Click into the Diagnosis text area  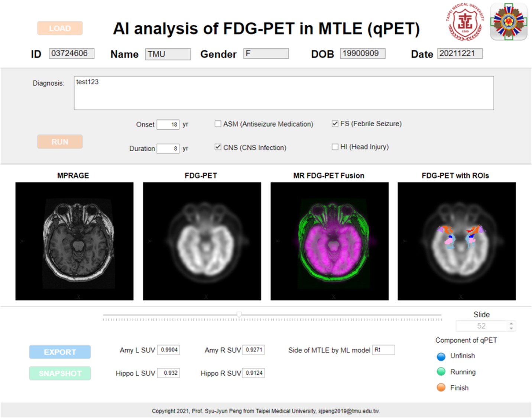284,93
